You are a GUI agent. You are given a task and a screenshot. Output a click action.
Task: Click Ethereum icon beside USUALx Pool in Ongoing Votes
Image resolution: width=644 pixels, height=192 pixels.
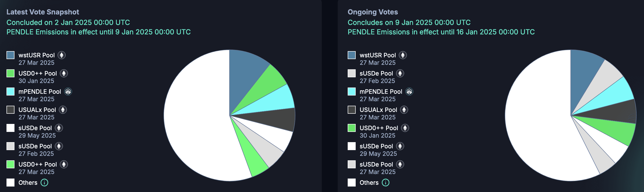click(x=404, y=110)
